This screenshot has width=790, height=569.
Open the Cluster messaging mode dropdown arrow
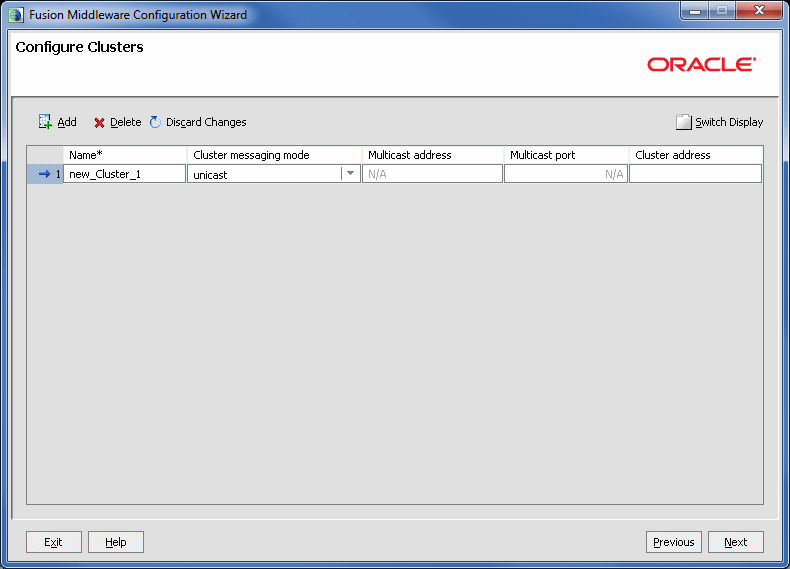point(350,173)
